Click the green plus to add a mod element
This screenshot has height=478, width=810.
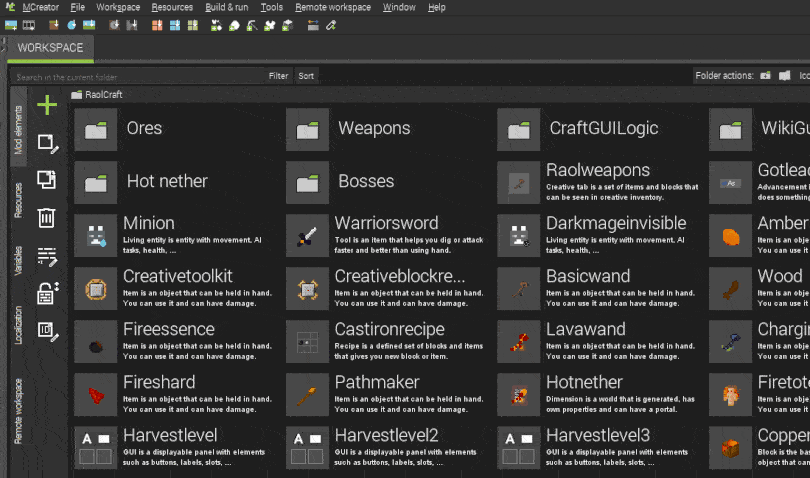point(47,105)
